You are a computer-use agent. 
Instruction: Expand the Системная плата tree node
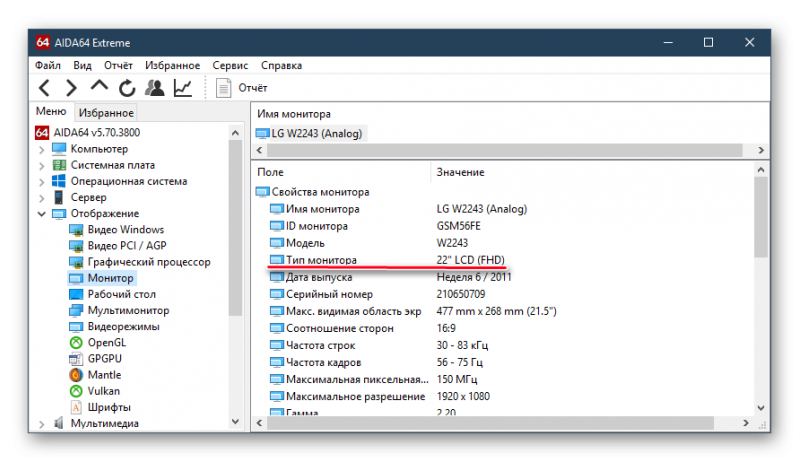click(x=42, y=166)
